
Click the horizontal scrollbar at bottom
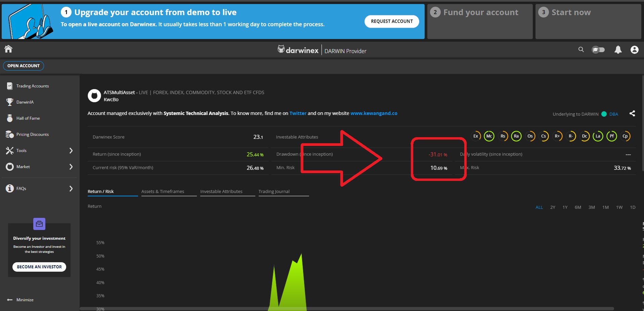click(347, 309)
